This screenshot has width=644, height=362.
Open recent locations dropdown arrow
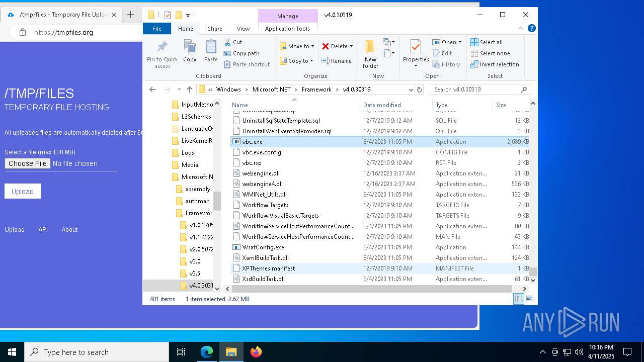[179, 89]
